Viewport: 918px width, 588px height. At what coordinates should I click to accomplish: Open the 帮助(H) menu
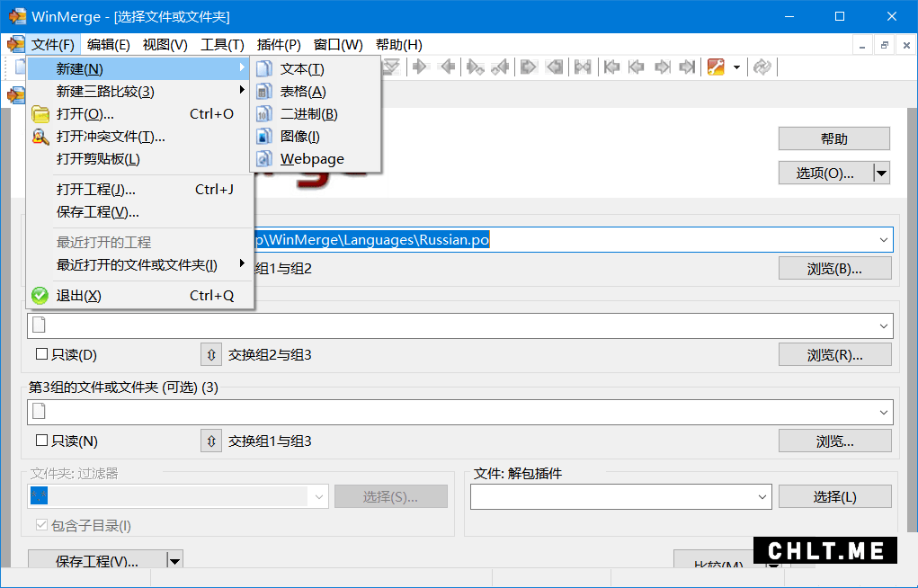coord(398,45)
